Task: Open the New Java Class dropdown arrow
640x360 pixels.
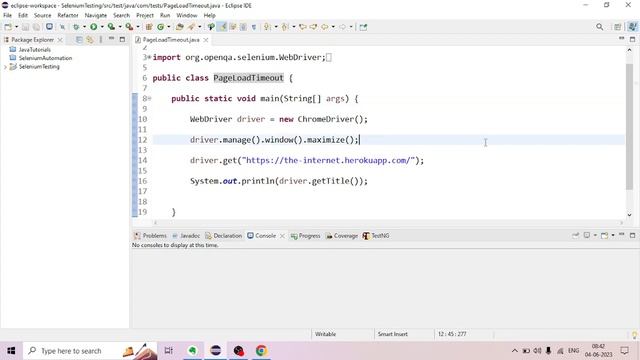Action: tap(169, 27)
